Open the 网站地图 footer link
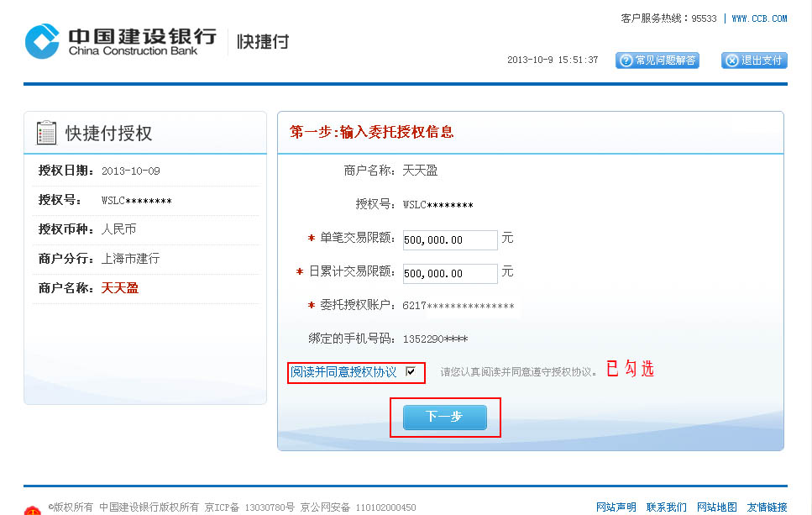Image resolution: width=812 pixels, height=515 pixels. click(716, 507)
